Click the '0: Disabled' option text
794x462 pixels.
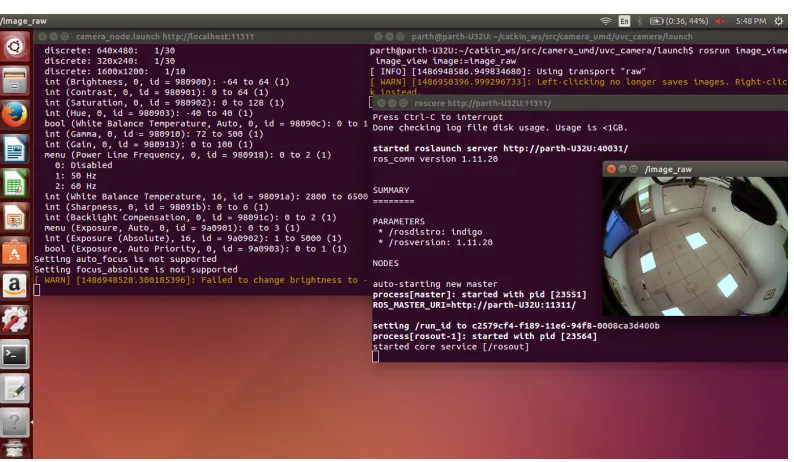click(84, 165)
